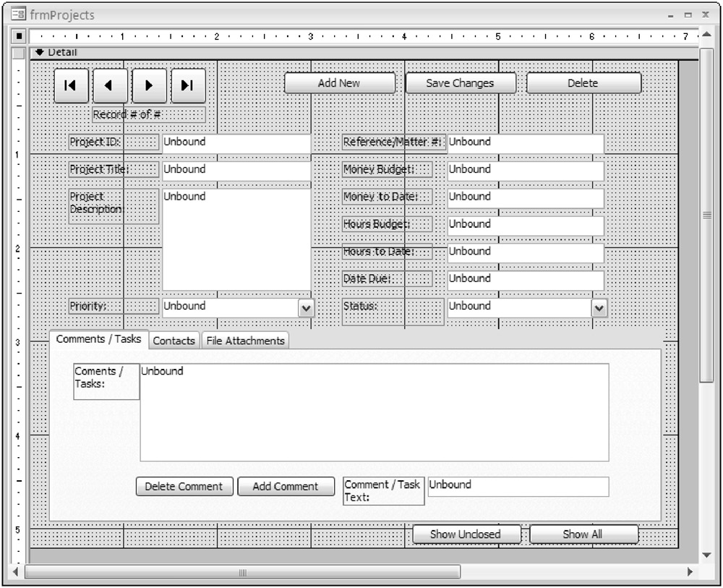
Task: Switch to the Contacts tab
Action: [174, 341]
